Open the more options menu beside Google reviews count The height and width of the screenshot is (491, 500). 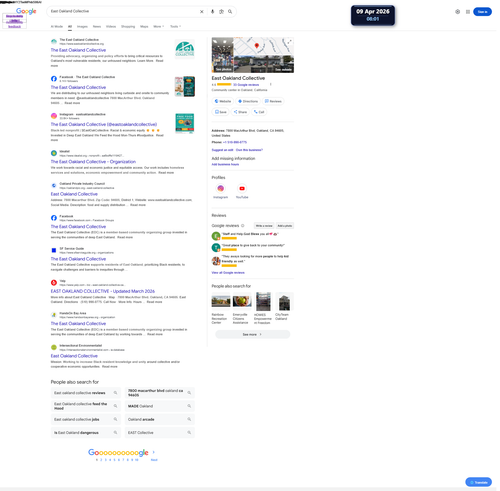click(271, 85)
